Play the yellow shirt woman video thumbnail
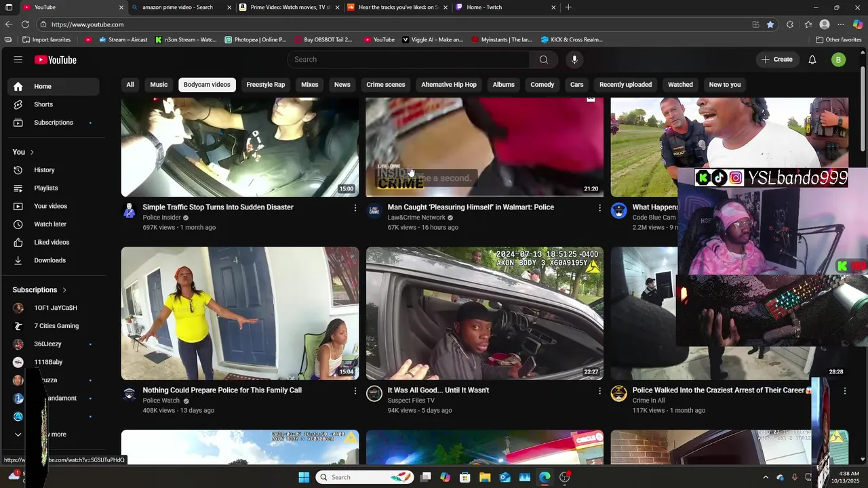868x488 pixels. point(240,313)
